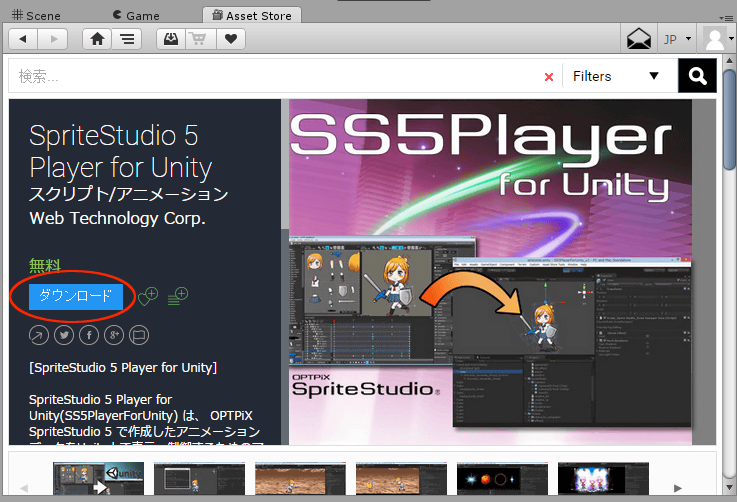This screenshot has width=737, height=502.
Task: Open the forum comment icon
Action: 139,335
